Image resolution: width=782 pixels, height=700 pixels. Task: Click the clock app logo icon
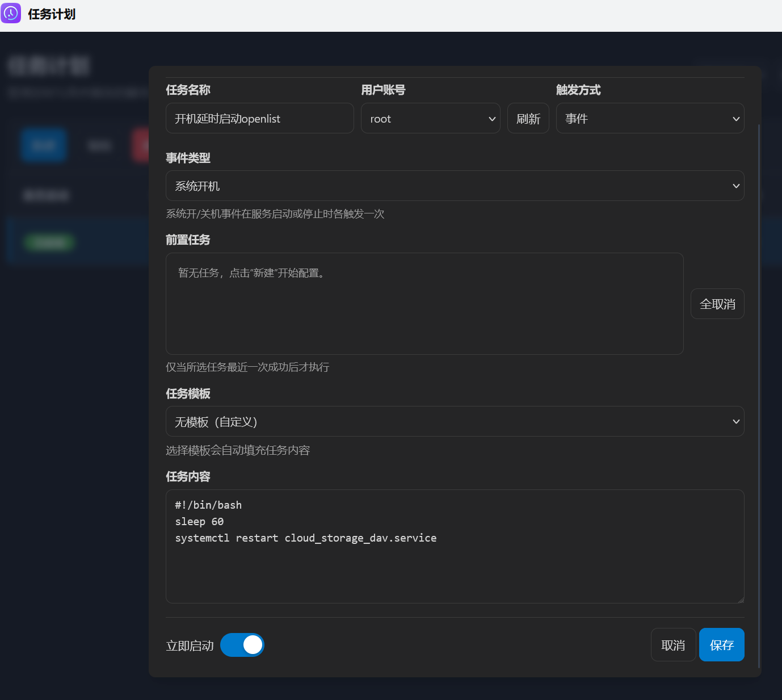11,13
